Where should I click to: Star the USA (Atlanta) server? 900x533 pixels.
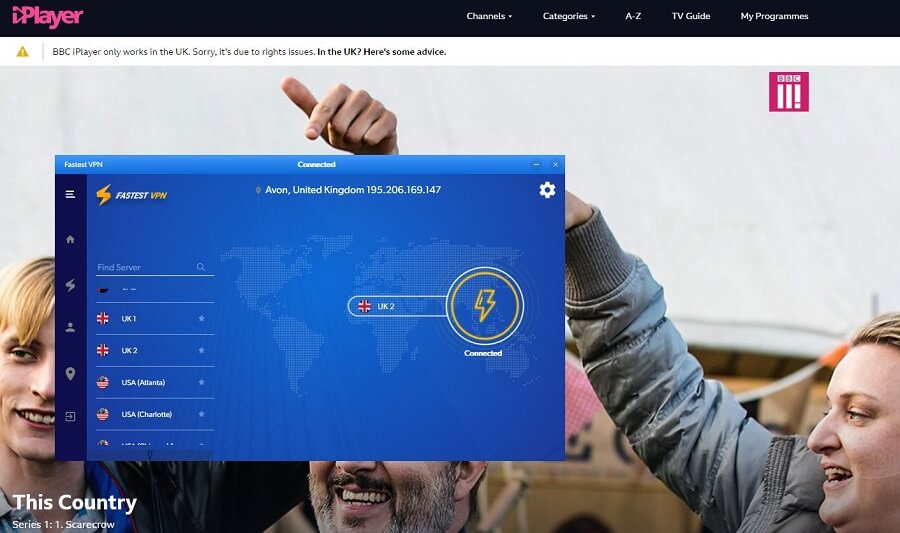tap(201, 382)
